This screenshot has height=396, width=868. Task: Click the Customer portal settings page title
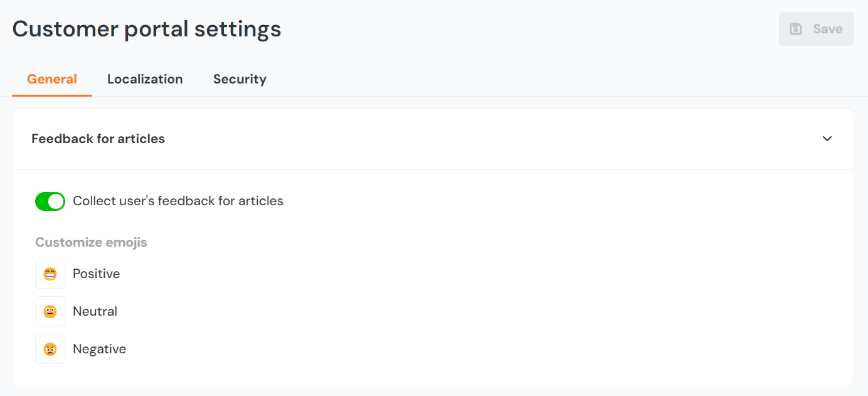click(147, 29)
